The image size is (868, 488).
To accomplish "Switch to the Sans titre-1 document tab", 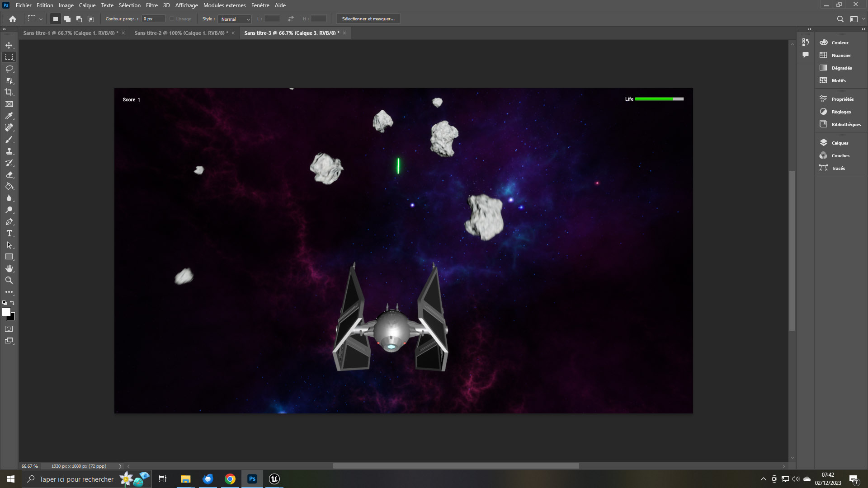I will click(71, 33).
